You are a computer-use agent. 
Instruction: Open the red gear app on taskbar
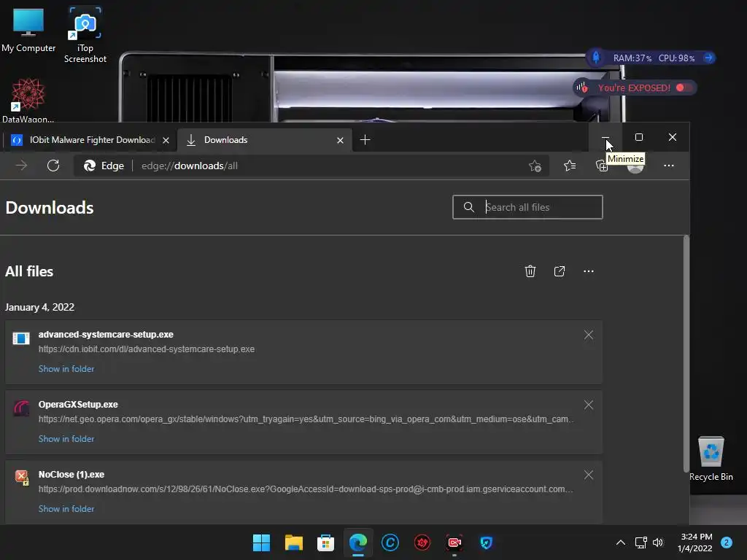point(422,542)
